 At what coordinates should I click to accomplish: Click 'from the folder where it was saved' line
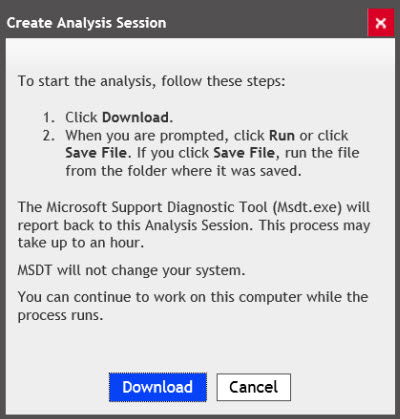pyautogui.click(x=183, y=171)
